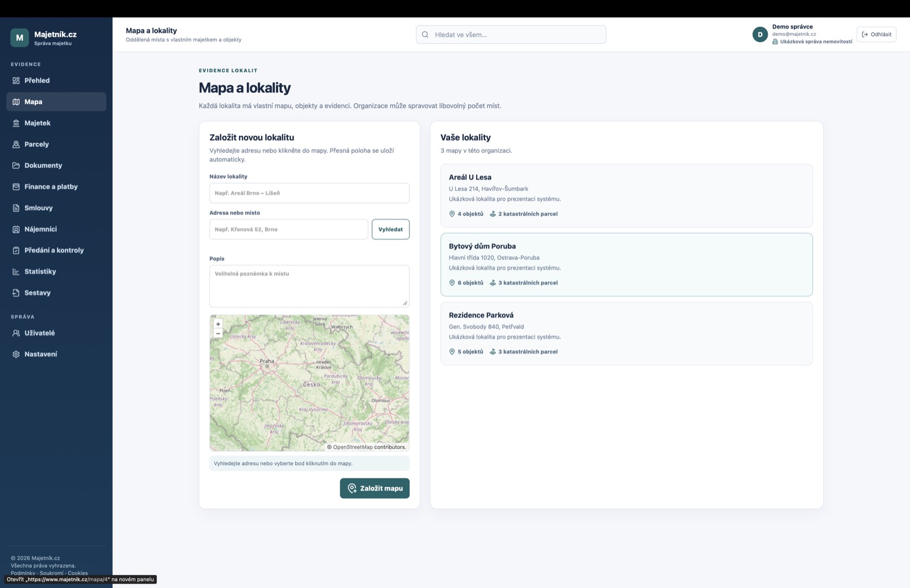The height and width of the screenshot is (588, 910).
Task: Click the Přehled dashboard icon in sidebar
Action: pyautogui.click(x=16, y=81)
